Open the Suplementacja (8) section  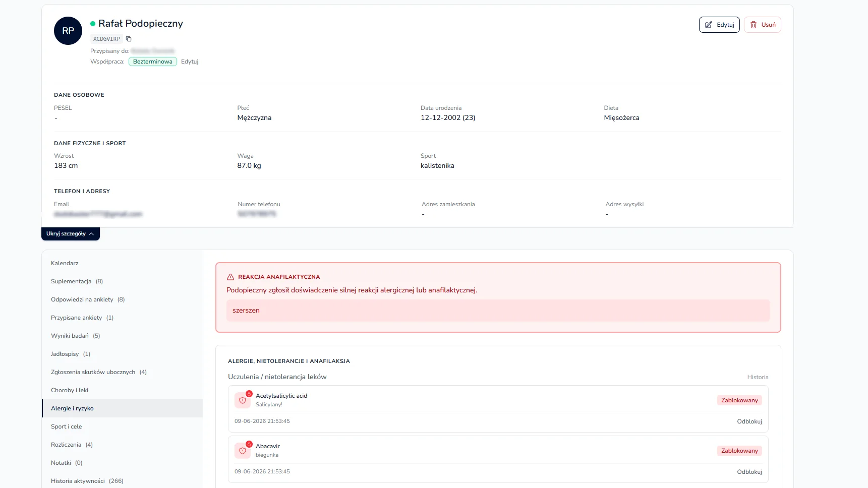tap(123, 281)
